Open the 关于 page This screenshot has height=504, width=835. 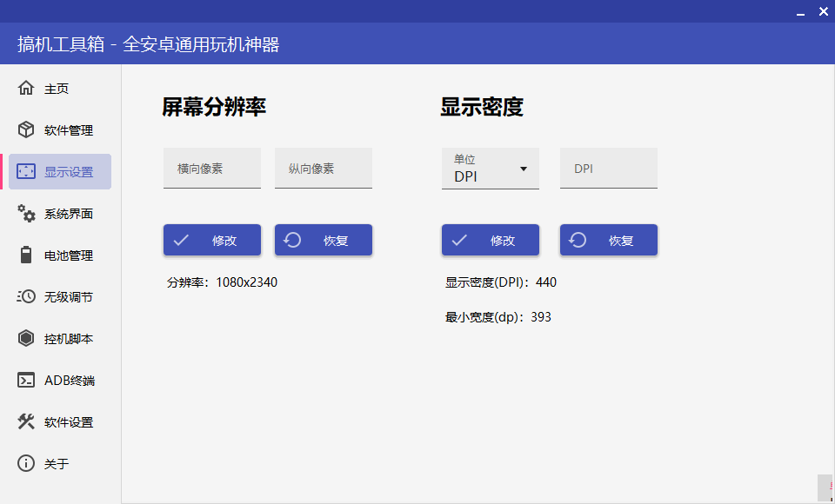click(x=60, y=463)
